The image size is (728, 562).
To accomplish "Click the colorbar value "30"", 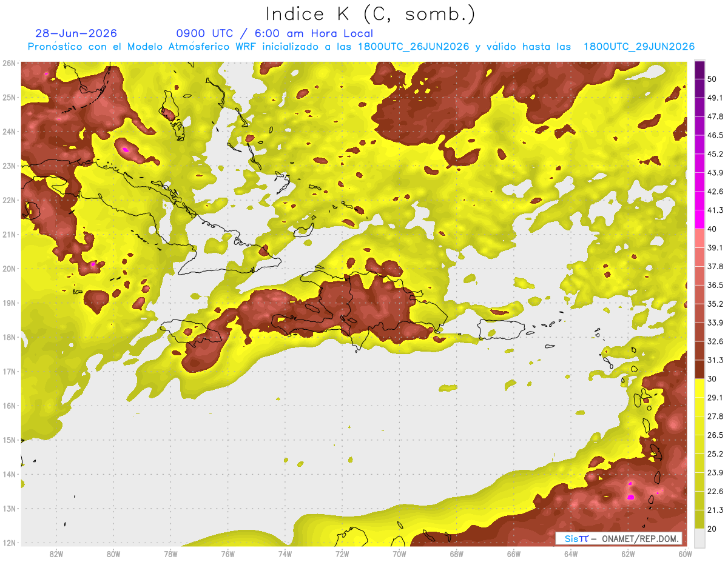I will [712, 379].
